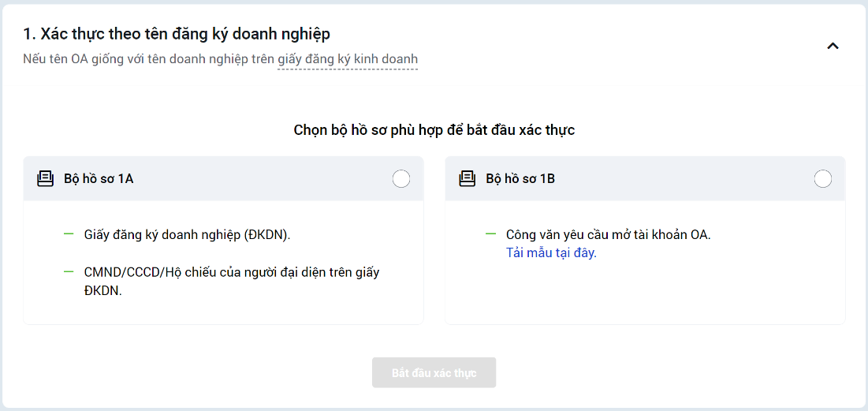Click the Bộ hồ sơ 1A header label

(x=99, y=179)
